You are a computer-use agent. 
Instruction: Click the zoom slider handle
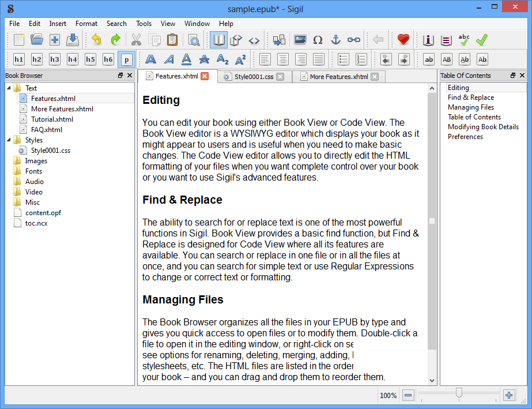[x=459, y=393]
